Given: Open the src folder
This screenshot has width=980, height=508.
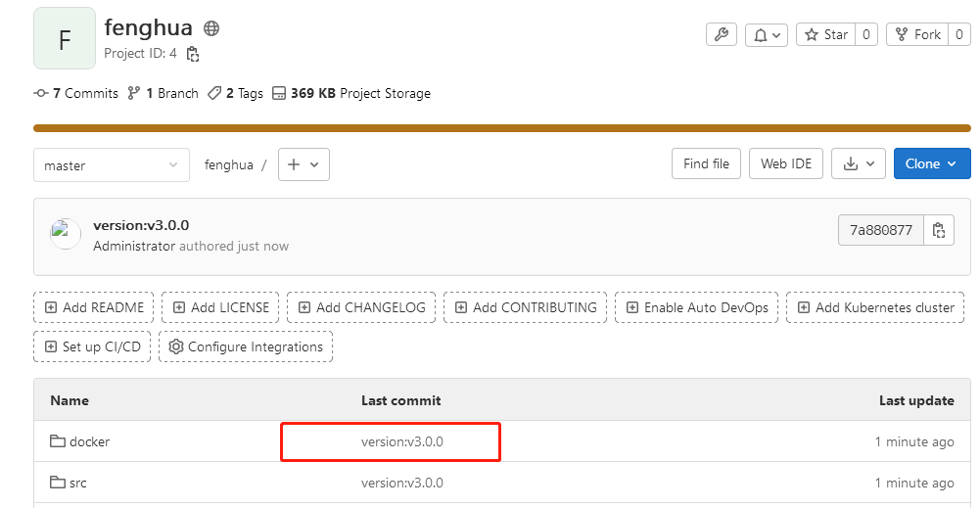Looking at the screenshot, I should tap(77, 483).
